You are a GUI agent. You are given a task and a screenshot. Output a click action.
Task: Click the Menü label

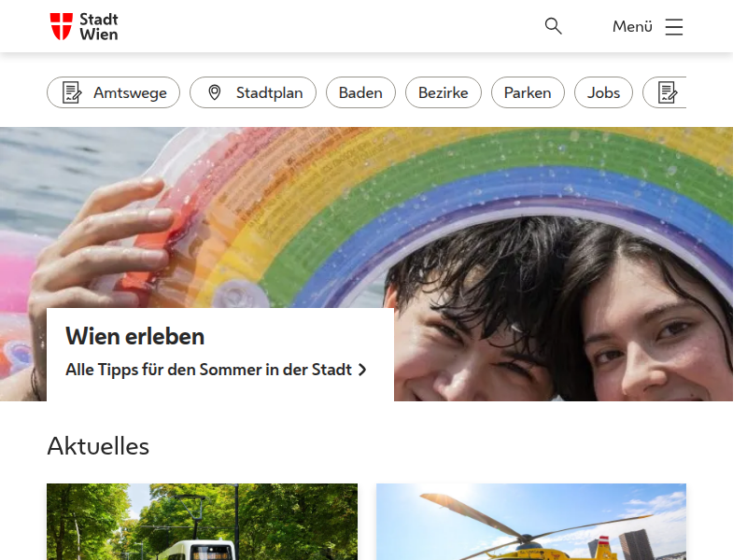[632, 27]
